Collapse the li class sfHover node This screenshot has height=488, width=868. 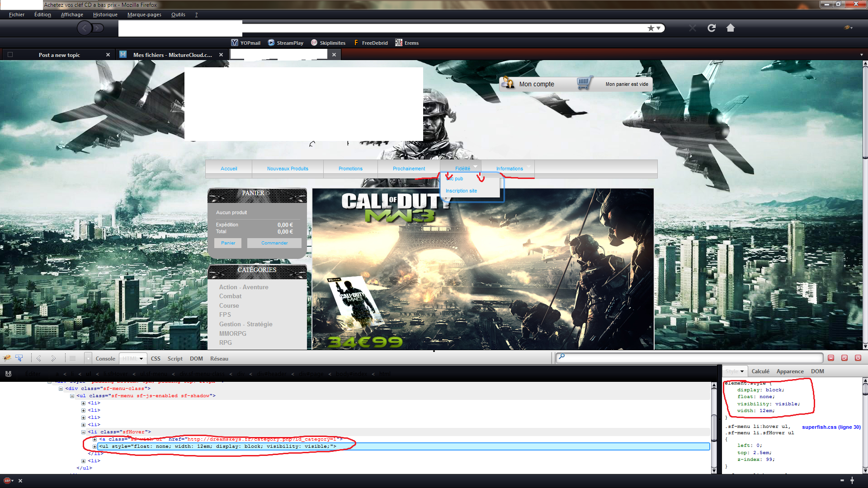83,432
